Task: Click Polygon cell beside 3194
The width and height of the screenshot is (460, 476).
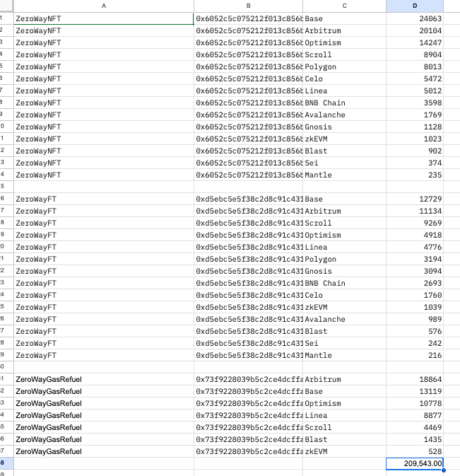Action: click(x=344, y=260)
